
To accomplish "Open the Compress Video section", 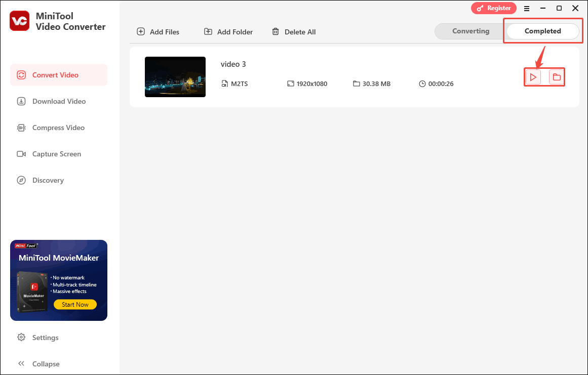I will (x=59, y=128).
